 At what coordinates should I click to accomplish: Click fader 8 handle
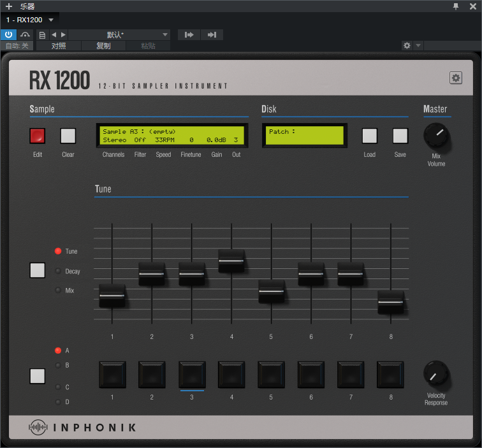click(x=390, y=302)
